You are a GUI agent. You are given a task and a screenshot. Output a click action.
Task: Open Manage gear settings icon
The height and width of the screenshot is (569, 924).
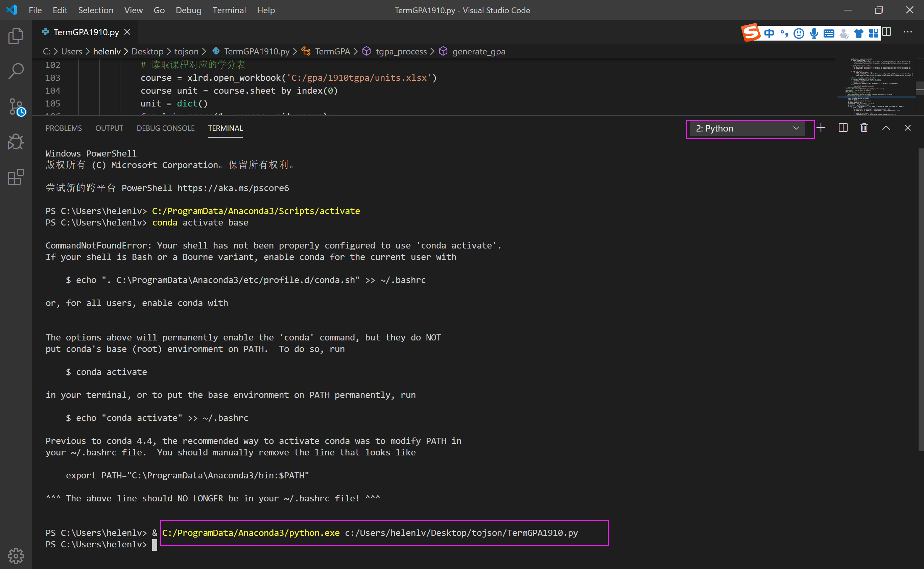[16, 555]
